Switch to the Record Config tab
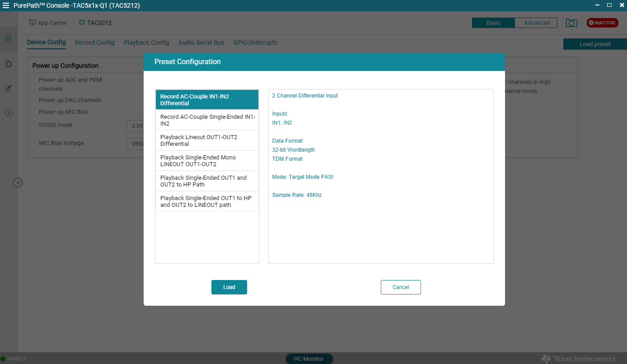Screen dimensions: 627x364 tap(94, 42)
